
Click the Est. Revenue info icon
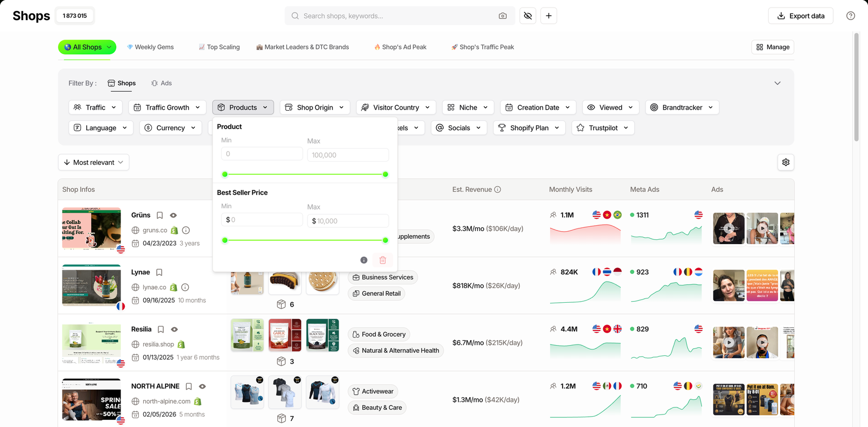point(497,189)
